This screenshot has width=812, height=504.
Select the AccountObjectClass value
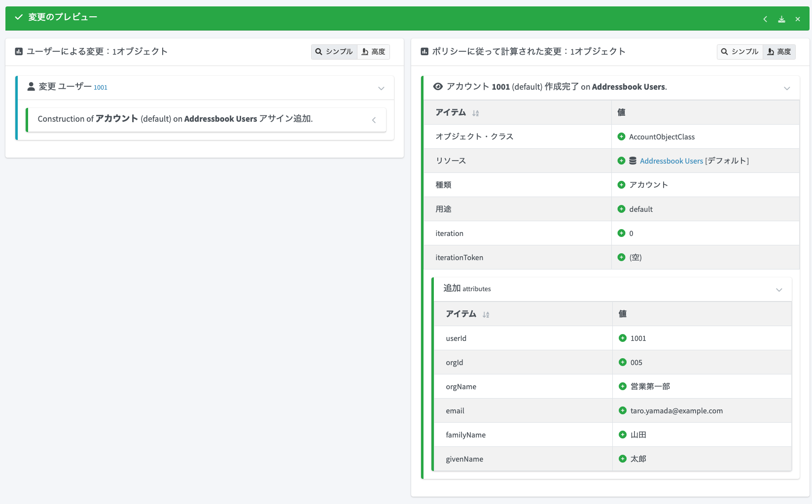(662, 137)
